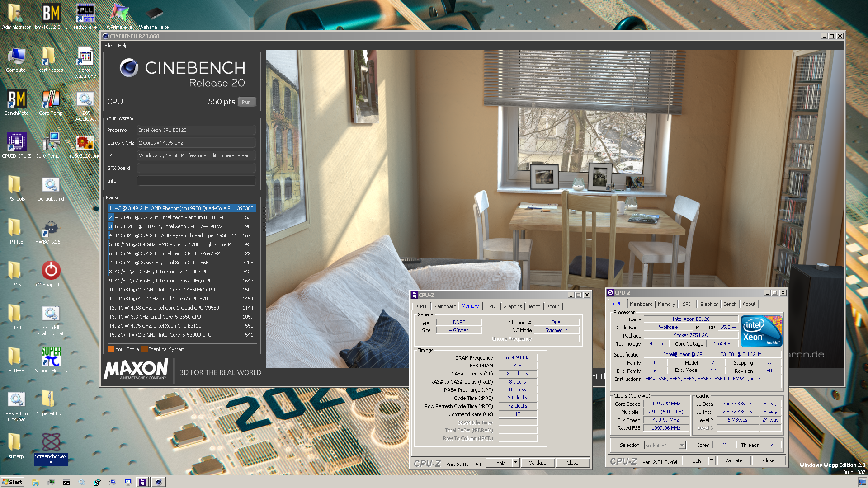This screenshot has width=868, height=488.
Task: Open Memory tab in right CPU-Z window
Action: coord(666,304)
